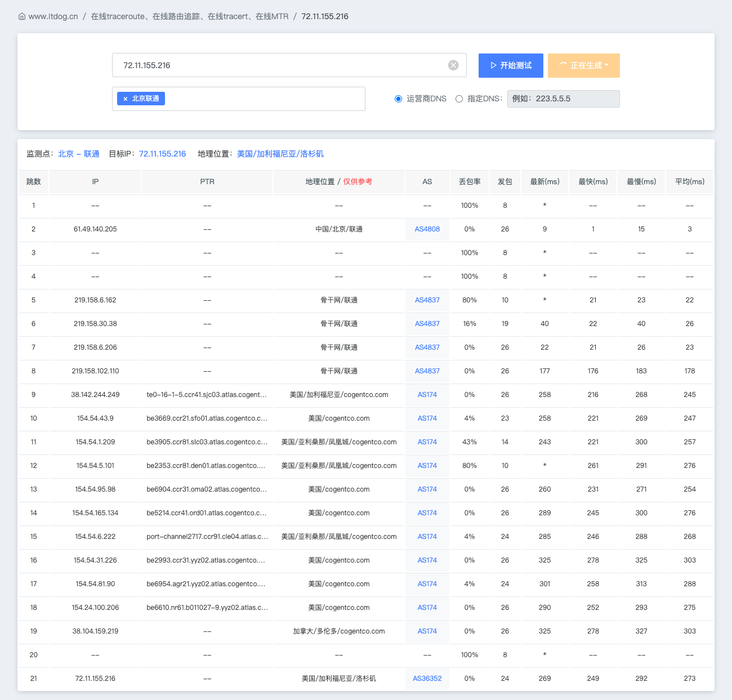Click IP cell 154.54.81.90
The width and height of the screenshot is (732, 700).
[95, 584]
